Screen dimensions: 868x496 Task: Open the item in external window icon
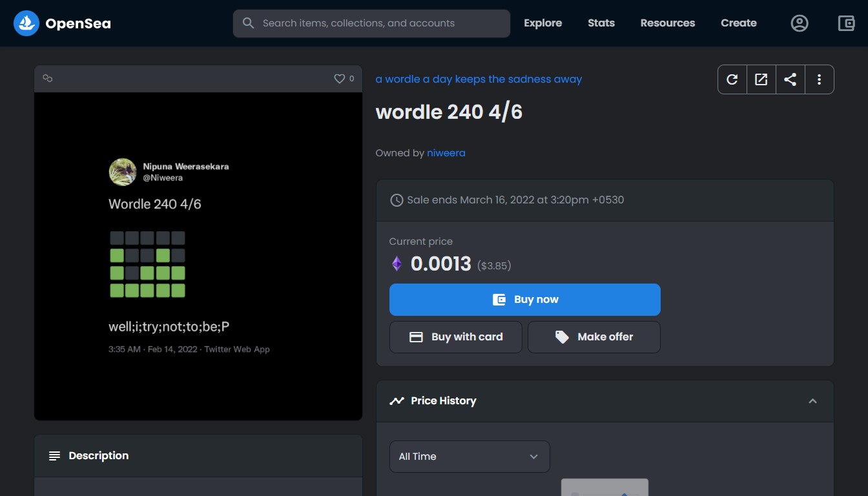pos(761,79)
